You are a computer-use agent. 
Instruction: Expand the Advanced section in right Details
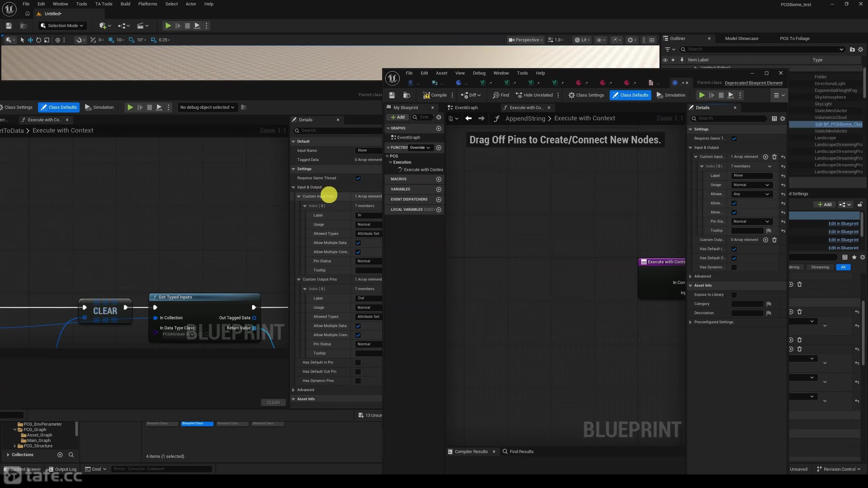tap(702, 276)
